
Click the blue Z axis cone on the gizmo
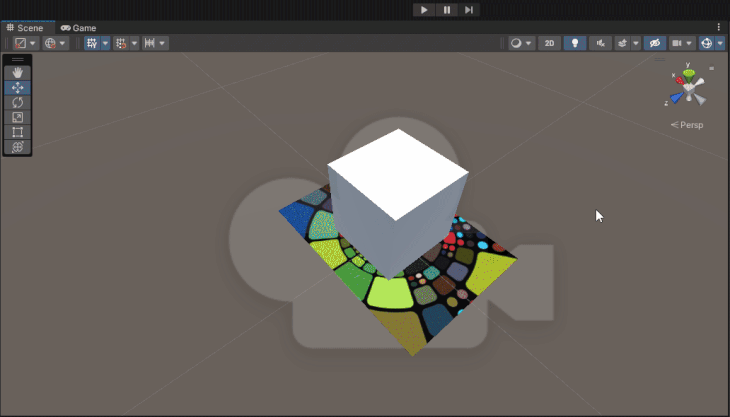pyautogui.click(x=677, y=97)
